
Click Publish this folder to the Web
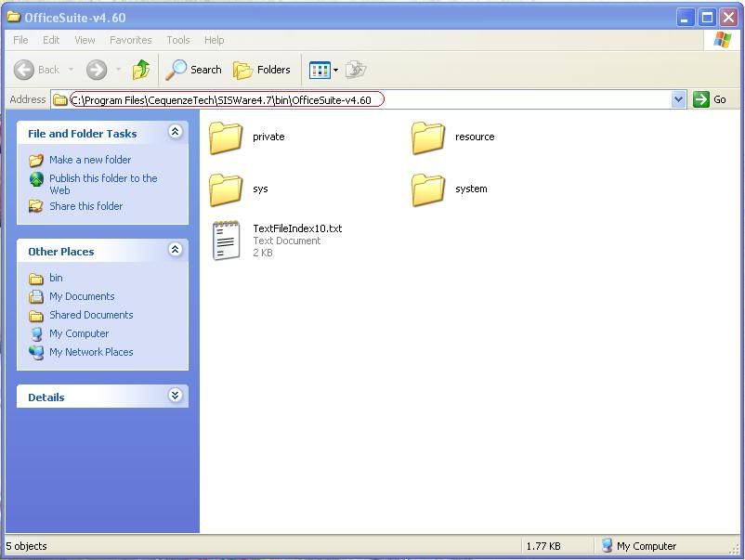(x=103, y=184)
